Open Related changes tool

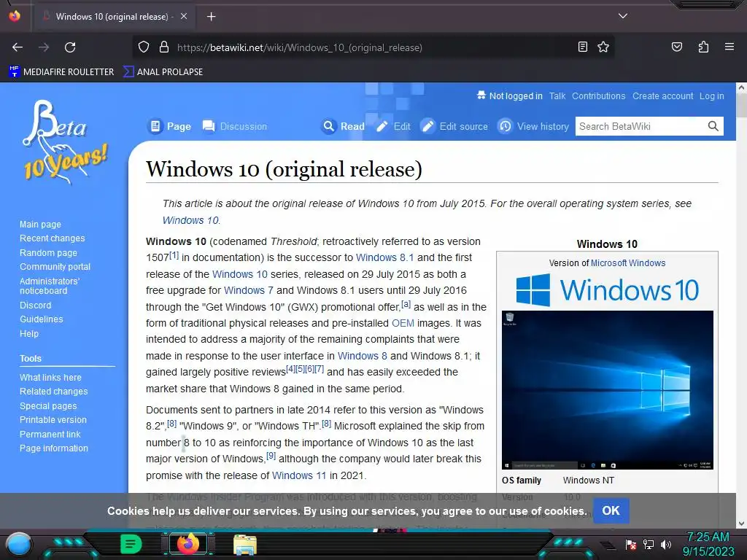[54, 392]
